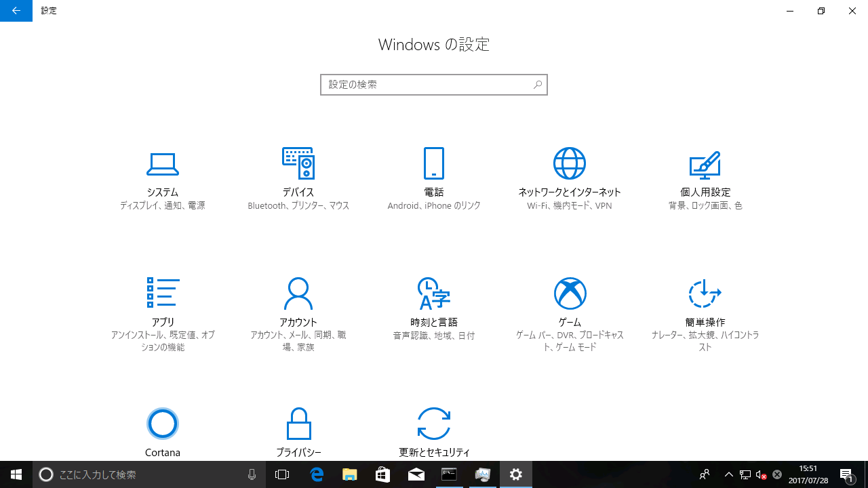Open the People icon in the taskbar
Image resolution: width=868 pixels, height=488 pixels.
coord(705,474)
